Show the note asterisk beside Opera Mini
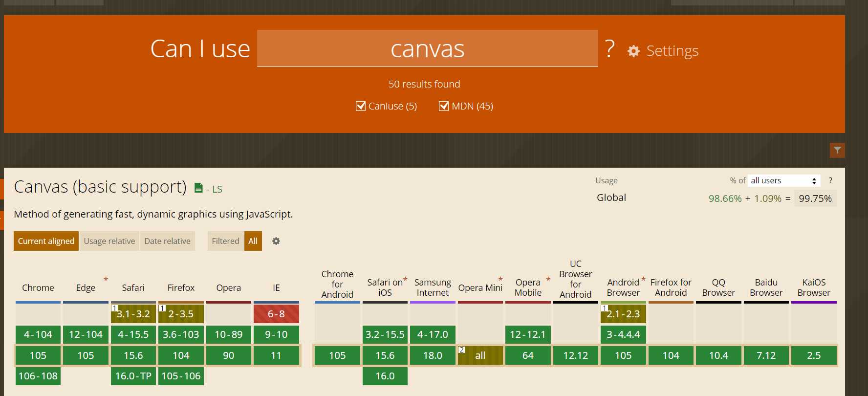 500,280
